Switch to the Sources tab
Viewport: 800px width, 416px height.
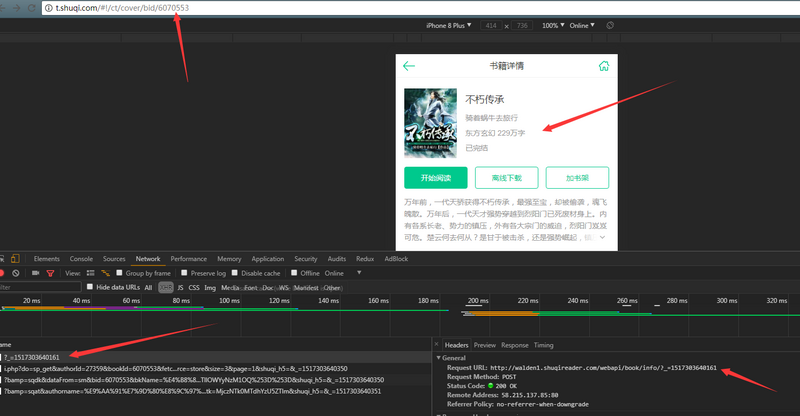tap(114, 259)
